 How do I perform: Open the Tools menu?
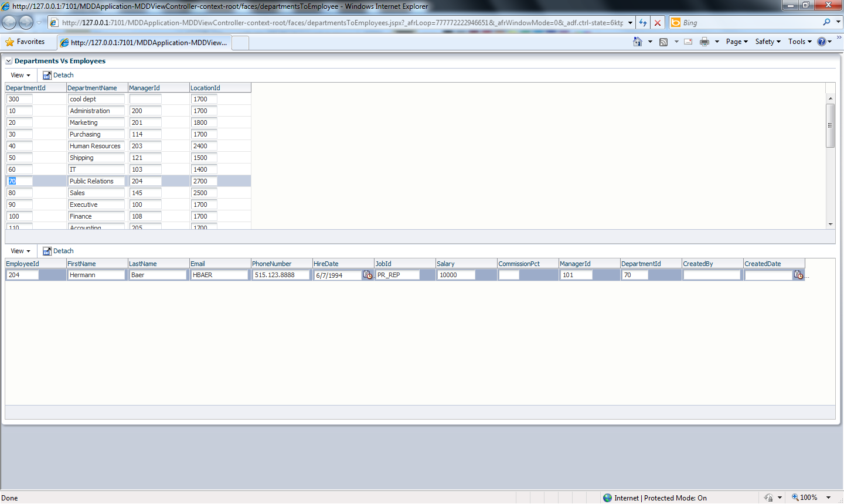[x=798, y=42]
